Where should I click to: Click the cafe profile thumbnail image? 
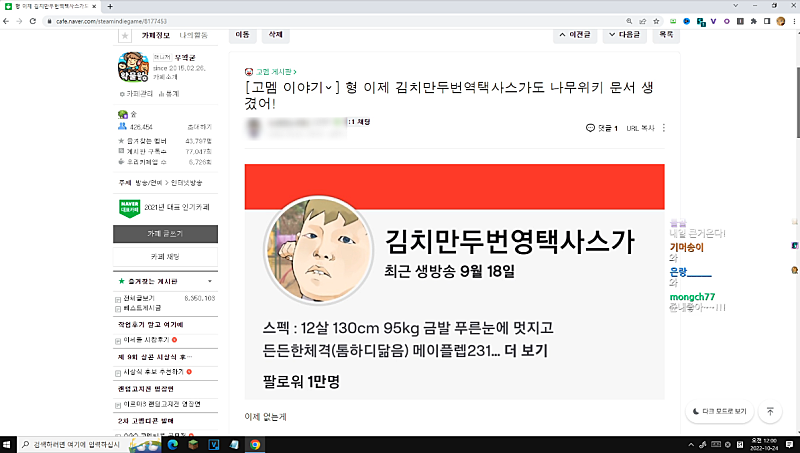133,67
